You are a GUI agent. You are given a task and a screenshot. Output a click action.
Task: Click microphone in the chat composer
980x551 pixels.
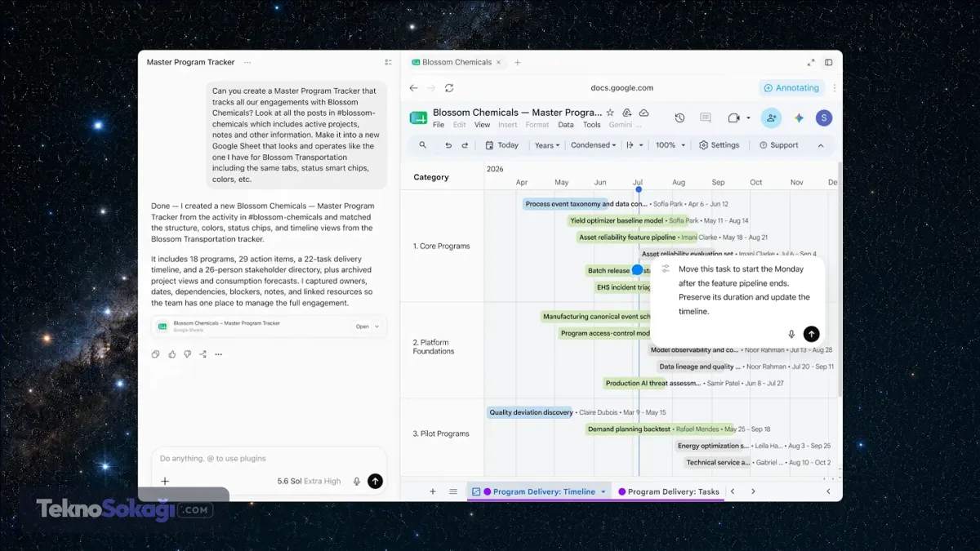tap(357, 482)
